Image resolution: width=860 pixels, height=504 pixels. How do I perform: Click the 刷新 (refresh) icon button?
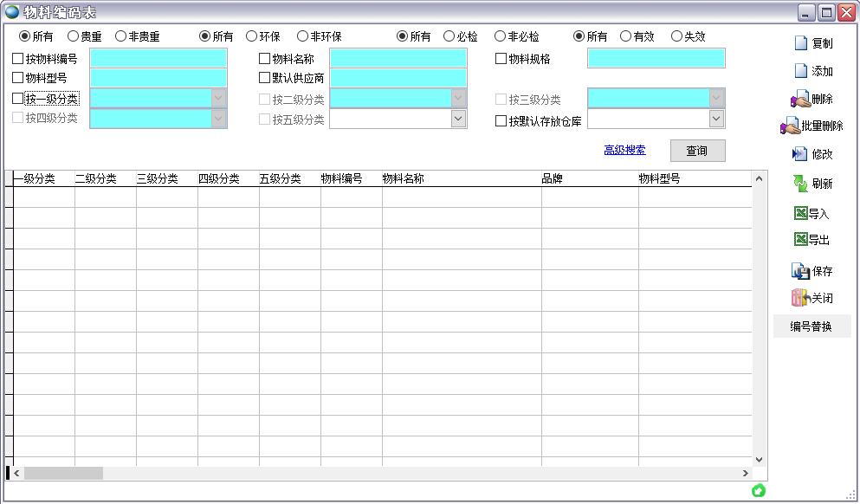click(800, 184)
